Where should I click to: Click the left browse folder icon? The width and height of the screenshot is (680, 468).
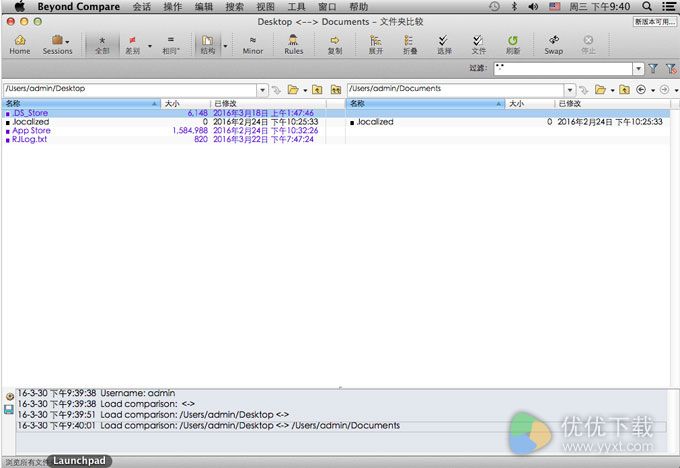coord(293,90)
